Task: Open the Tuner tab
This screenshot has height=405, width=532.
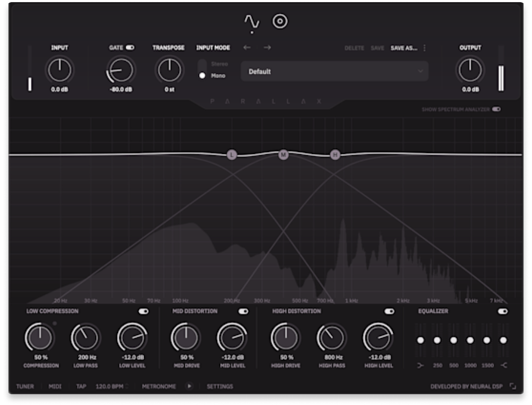Action: [x=25, y=386]
